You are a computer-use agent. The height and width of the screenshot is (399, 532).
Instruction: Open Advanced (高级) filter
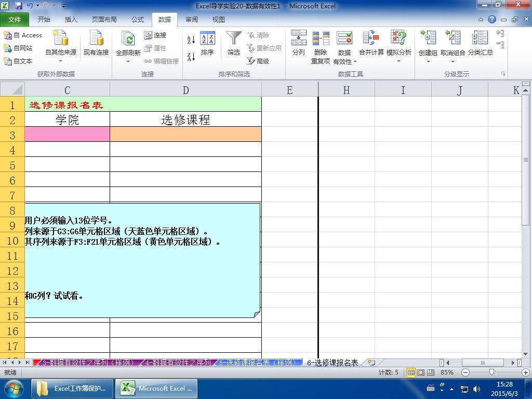tap(258, 61)
